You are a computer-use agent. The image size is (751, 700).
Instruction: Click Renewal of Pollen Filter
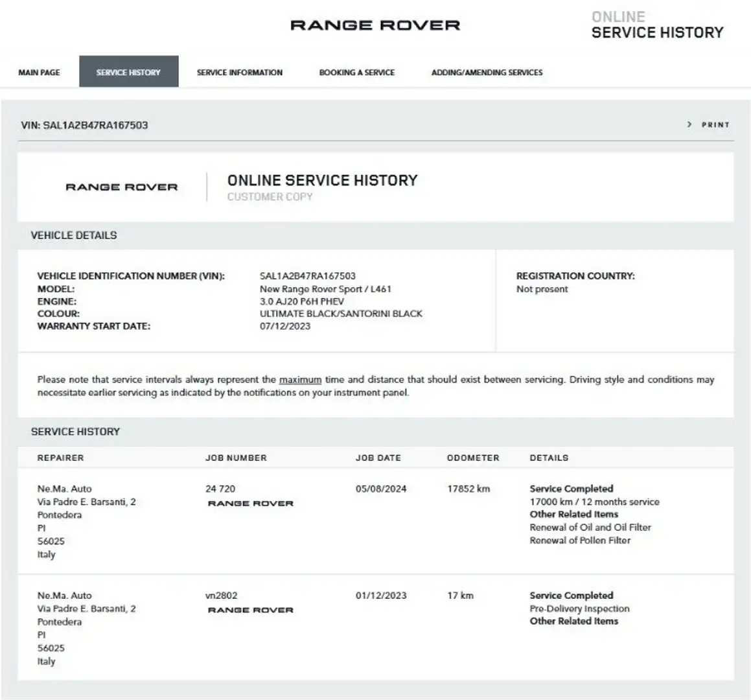(580, 540)
